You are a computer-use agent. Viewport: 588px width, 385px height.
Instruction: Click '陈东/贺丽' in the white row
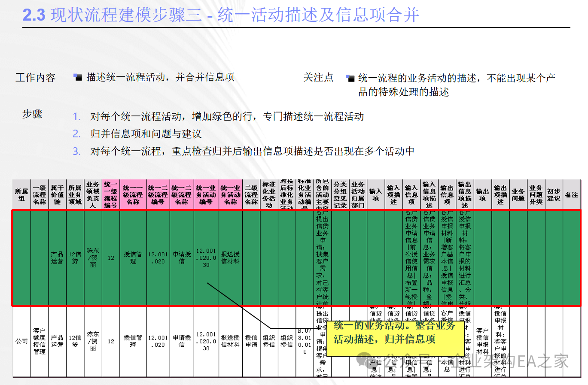pos(93,341)
